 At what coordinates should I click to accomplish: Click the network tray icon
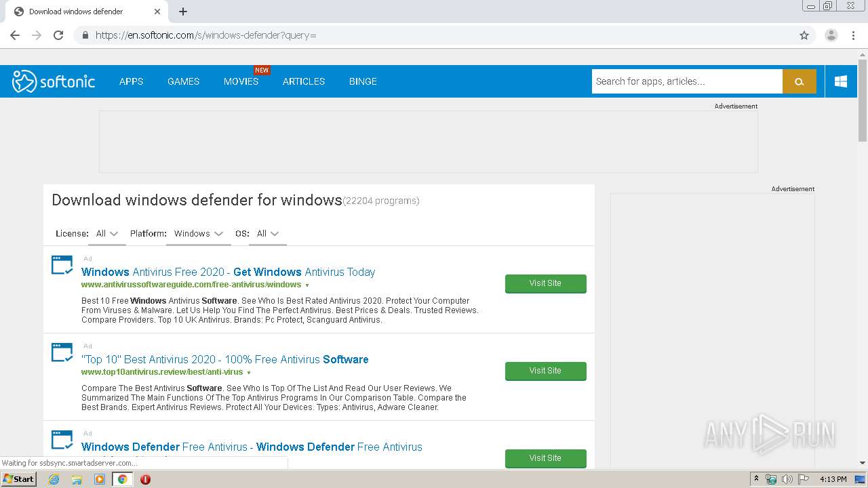(x=771, y=479)
